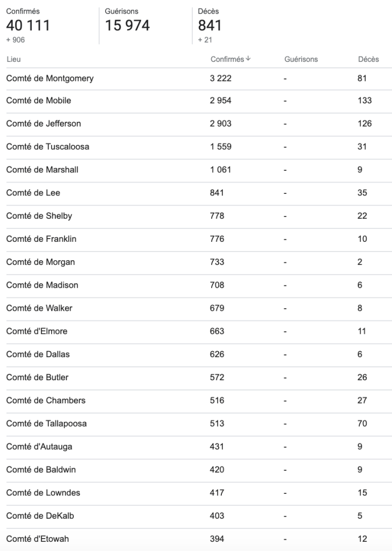
Task: Open Comté de Jefferson entry
Action: pos(44,123)
